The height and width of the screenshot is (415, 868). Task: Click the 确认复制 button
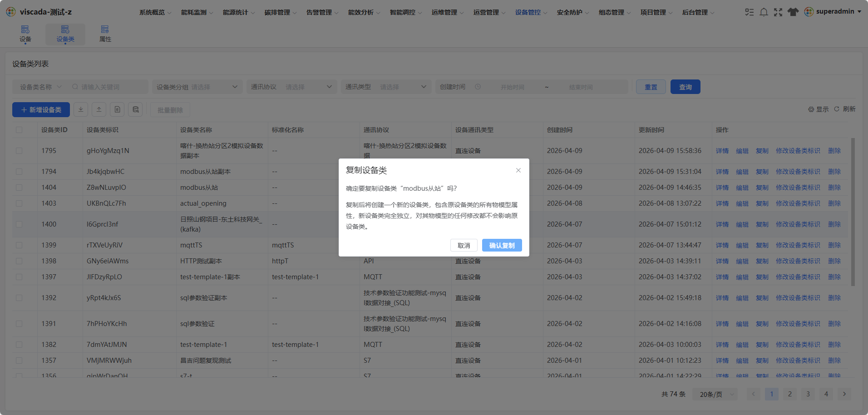(x=502, y=245)
